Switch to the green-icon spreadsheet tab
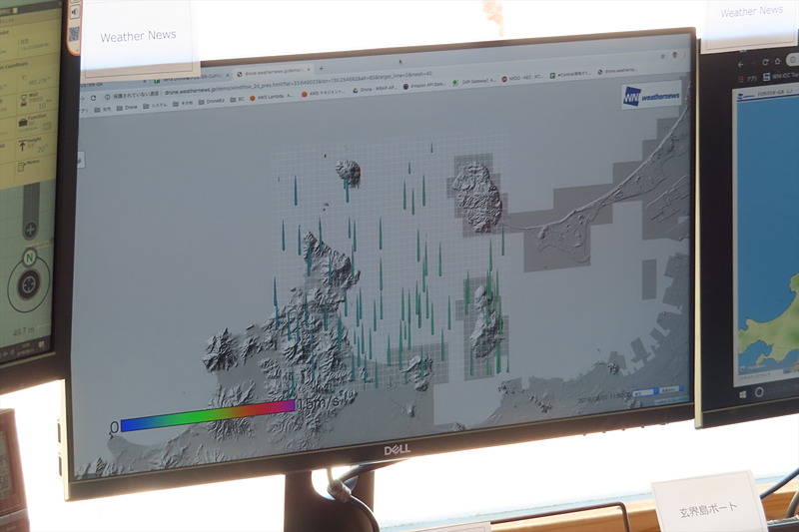This screenshot has height=532, width=799. [193, 78]
